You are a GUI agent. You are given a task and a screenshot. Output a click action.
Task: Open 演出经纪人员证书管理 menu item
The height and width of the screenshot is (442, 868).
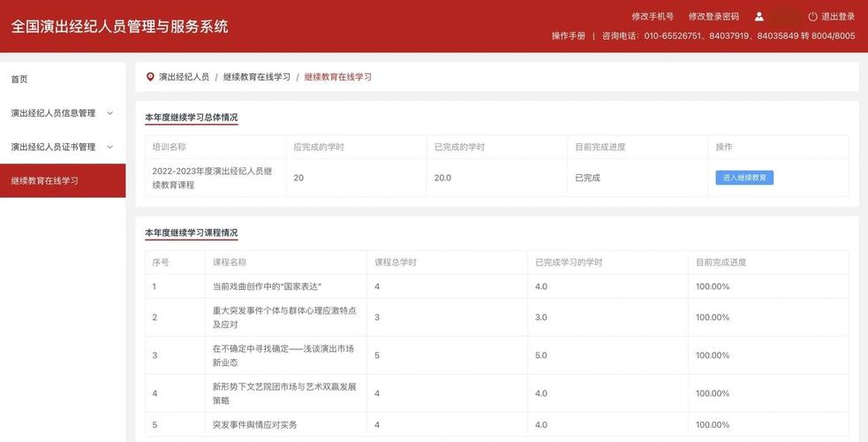[x=53, y=147]
